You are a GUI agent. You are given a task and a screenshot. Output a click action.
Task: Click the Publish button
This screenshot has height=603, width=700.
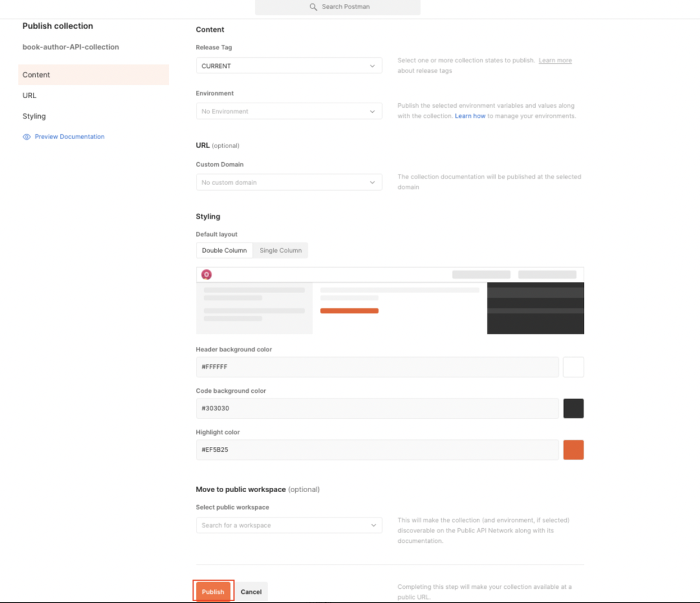pos(213,592)
